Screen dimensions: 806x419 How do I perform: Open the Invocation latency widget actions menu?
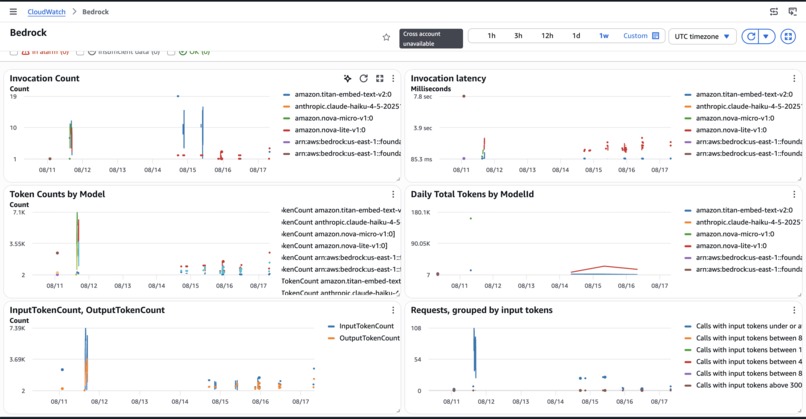794,78
